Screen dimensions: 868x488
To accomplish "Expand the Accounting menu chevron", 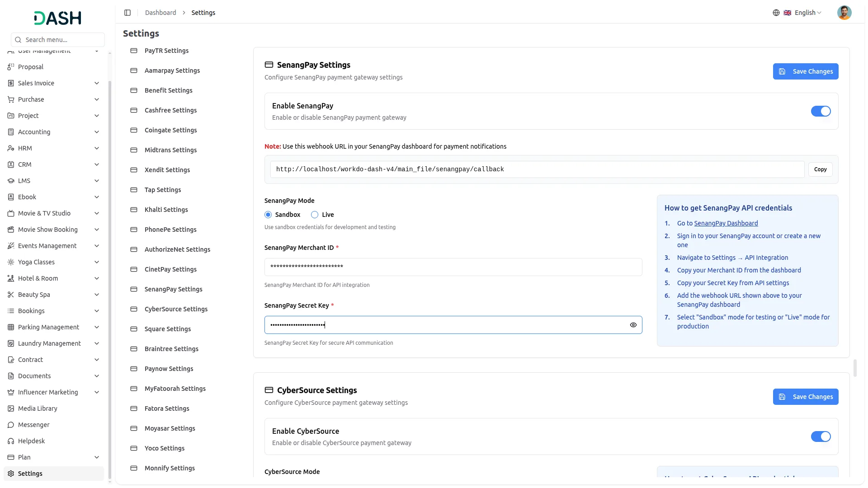I will tap(97, 132).
